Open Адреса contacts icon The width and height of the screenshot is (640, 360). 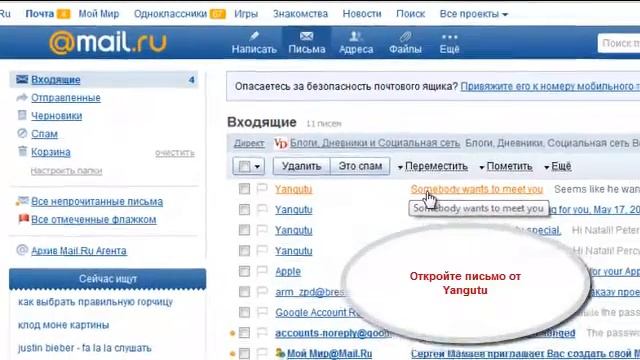(x=356, y=36)
